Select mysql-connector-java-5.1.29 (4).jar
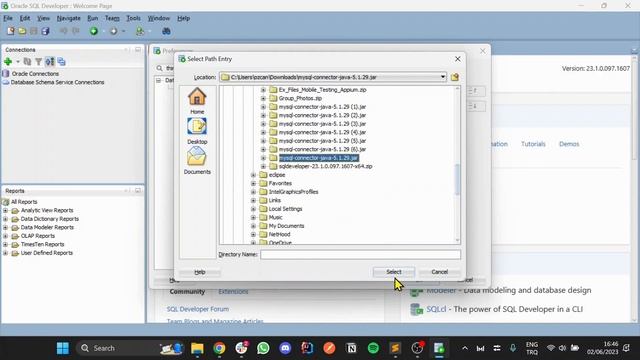 (x=322, y=132)
